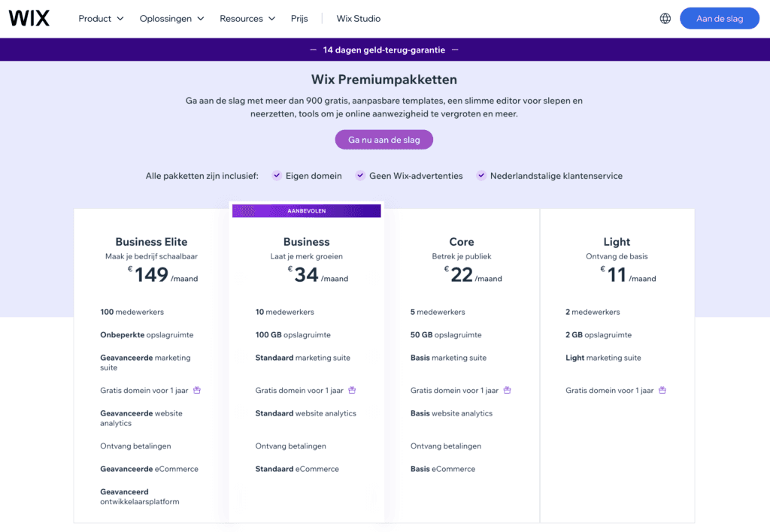Viewport: 770px width, 532px height.
Task: Click gift icon in Business column
Action: tap(352, 390)
